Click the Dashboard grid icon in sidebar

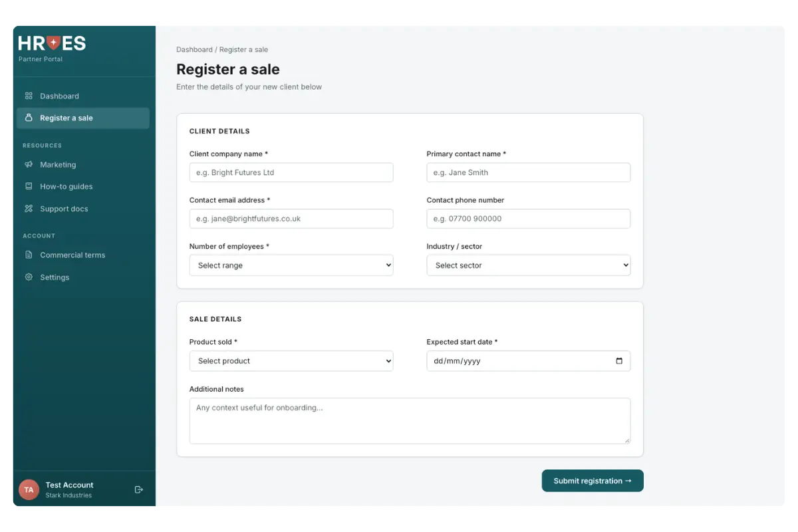pos(29,96)
